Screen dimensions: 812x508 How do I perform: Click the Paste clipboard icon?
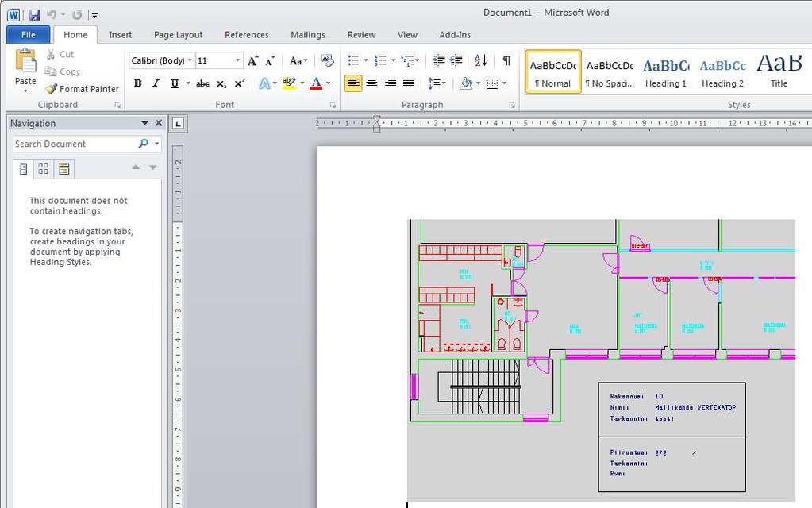point(25,61)
